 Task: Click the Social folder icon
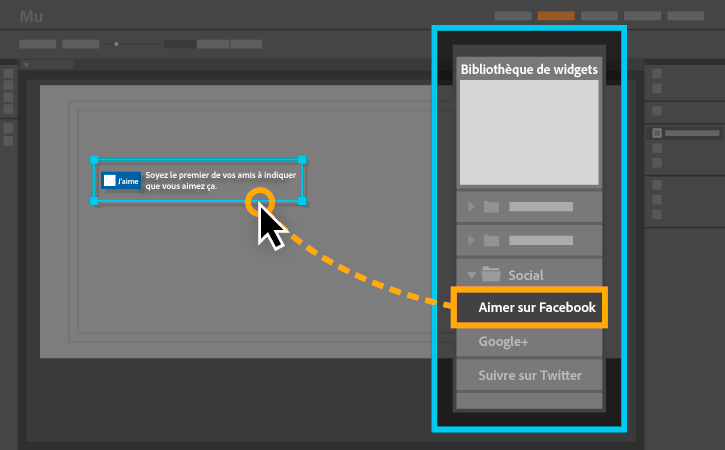tap(491, 274)
